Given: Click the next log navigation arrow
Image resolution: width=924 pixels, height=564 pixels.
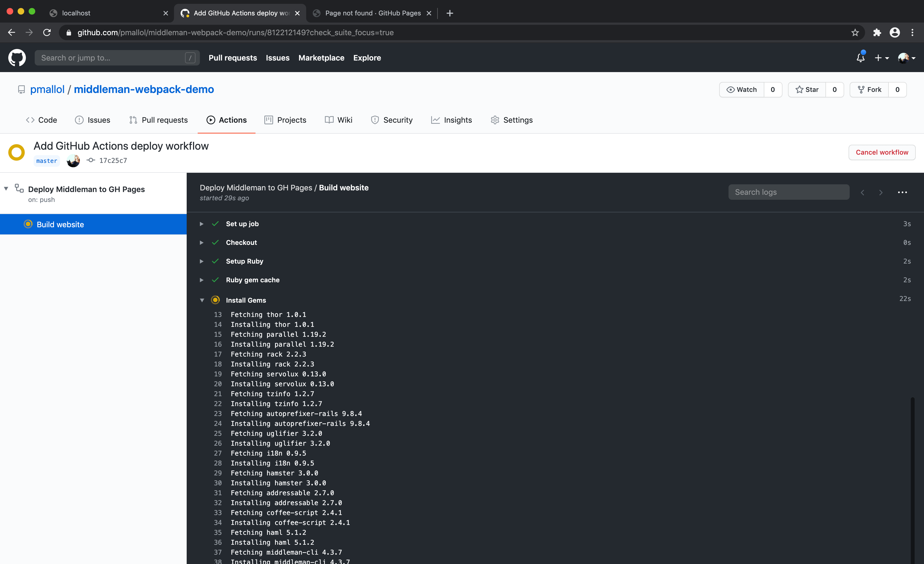Looking at the screenshot, I should [x=881, y=192].
